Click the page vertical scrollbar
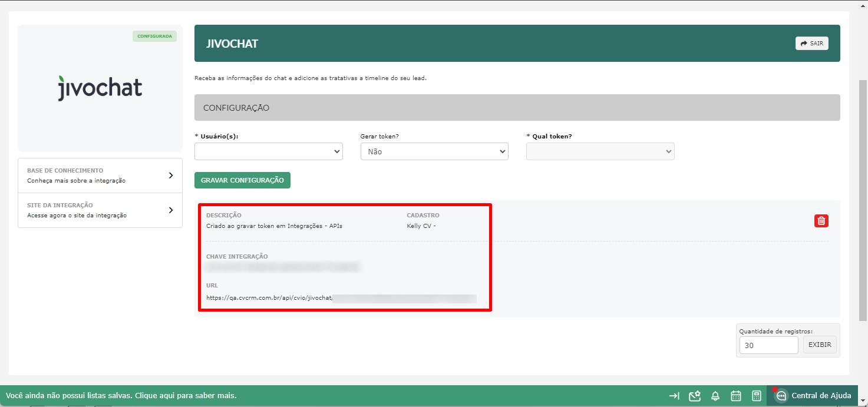This screenshot has width=868, height=407. click(x=863, y=200)
